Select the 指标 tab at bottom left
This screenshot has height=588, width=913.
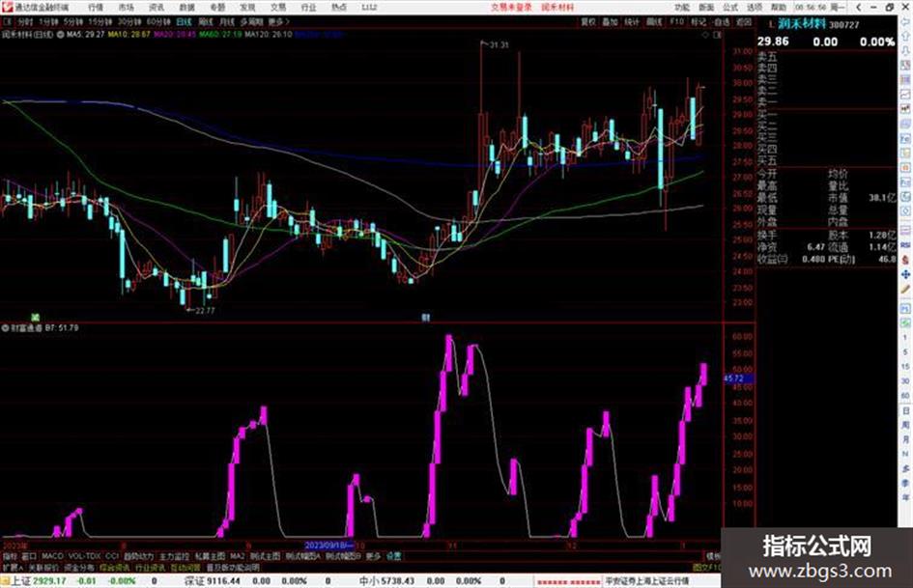(x=10, y=556)
